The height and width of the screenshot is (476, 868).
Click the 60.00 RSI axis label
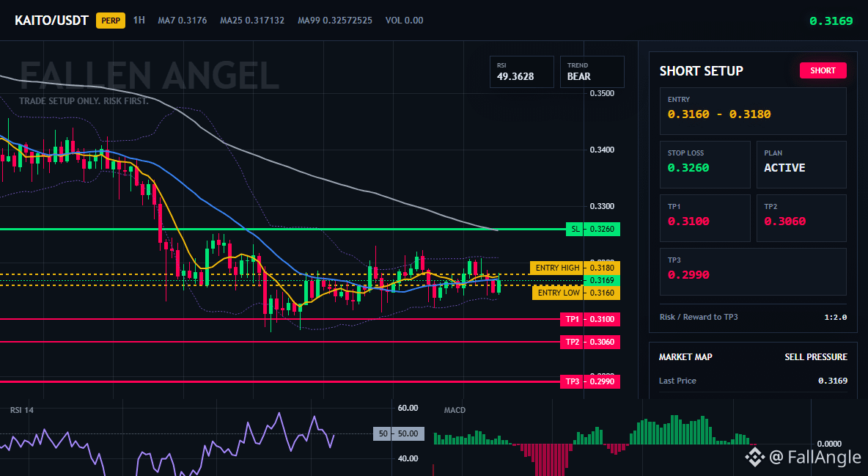click(408, 408)
